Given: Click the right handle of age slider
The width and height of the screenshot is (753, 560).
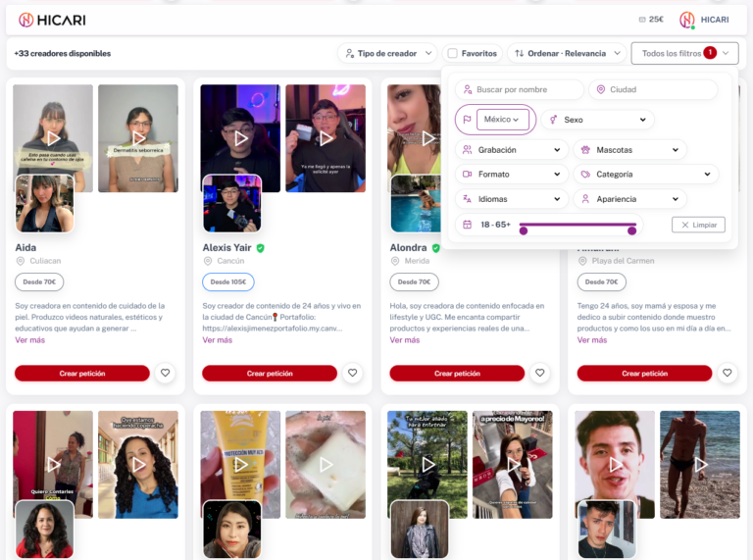Looking at the screenshot, I should (631, 230).
